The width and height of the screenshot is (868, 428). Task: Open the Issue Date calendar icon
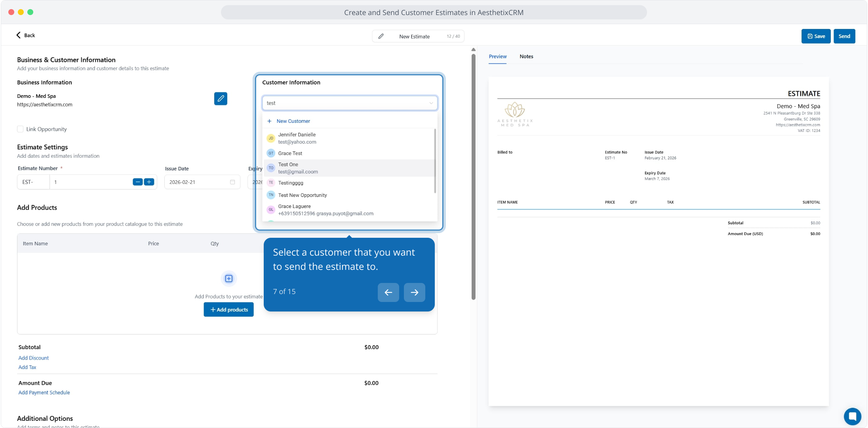[x=232, y=182]
